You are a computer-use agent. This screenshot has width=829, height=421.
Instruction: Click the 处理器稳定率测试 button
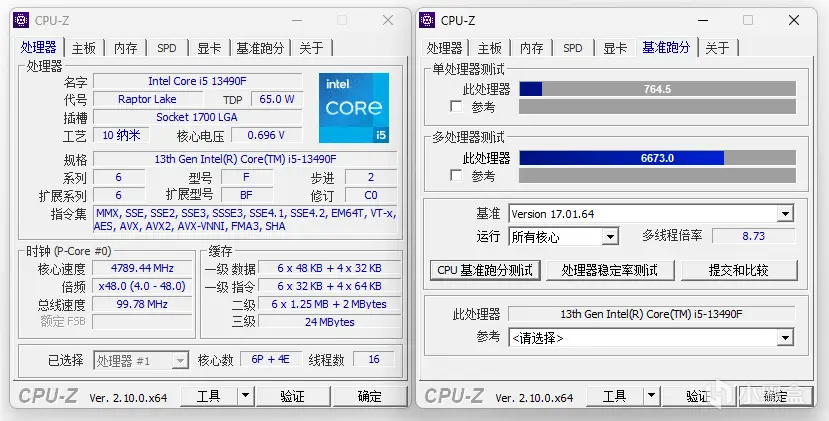pos(610,270)
